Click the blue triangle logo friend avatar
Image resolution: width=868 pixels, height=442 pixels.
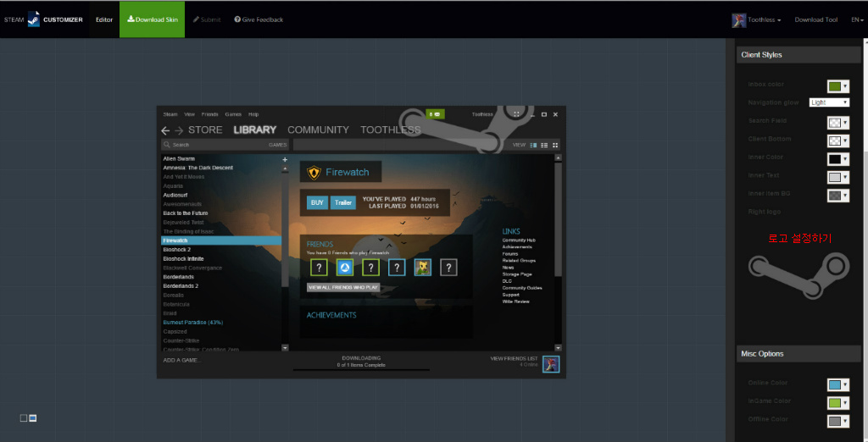coord(345,268)
